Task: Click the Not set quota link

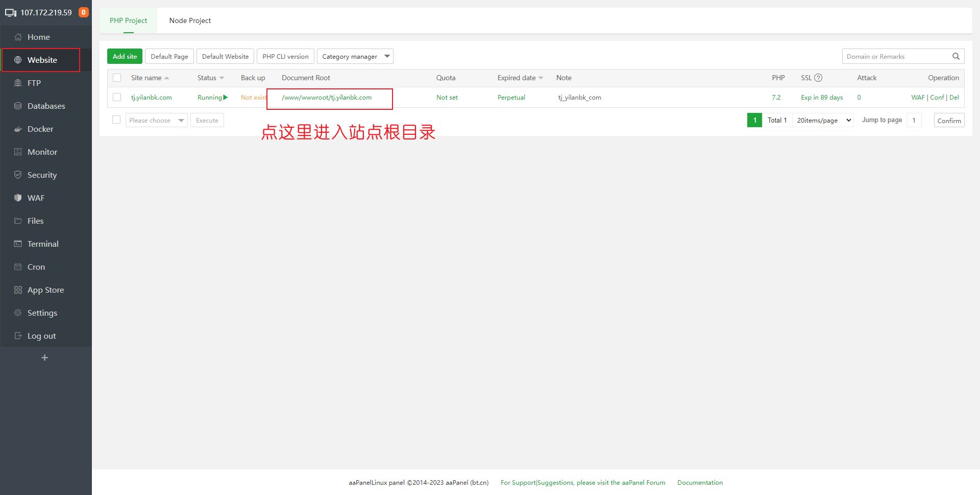Action: 447,97
